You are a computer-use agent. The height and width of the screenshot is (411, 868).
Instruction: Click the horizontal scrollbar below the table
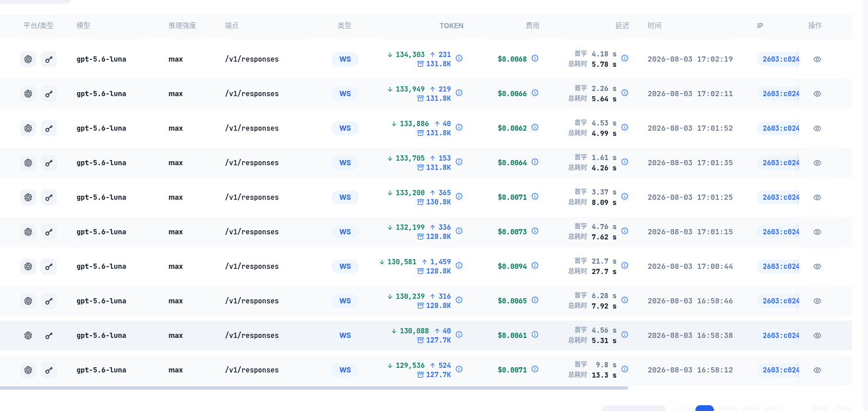click(314, 388)
